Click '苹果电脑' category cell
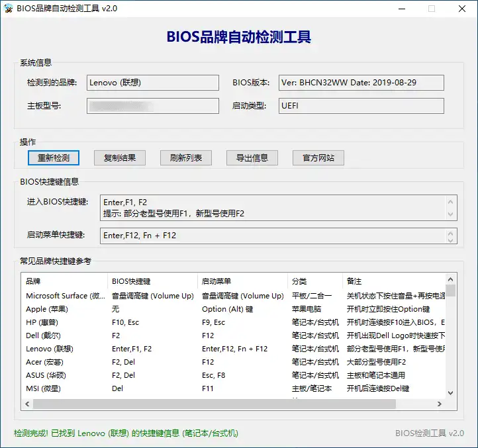Viewport: 478px width, 448px height. click(x=307, y=309)
